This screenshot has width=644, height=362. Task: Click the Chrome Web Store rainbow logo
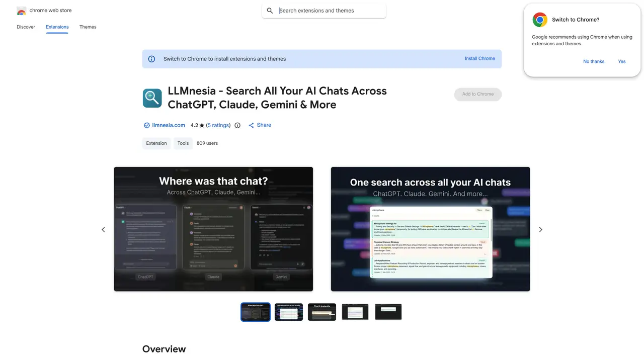tap(21, 11)
